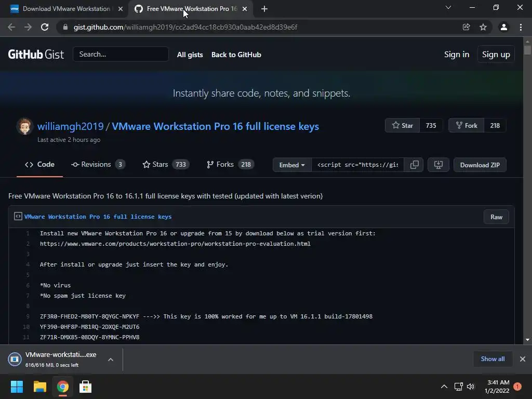Bookmark this tab with star icon
Screen dimensions: 532x399
tap(483, 27)
